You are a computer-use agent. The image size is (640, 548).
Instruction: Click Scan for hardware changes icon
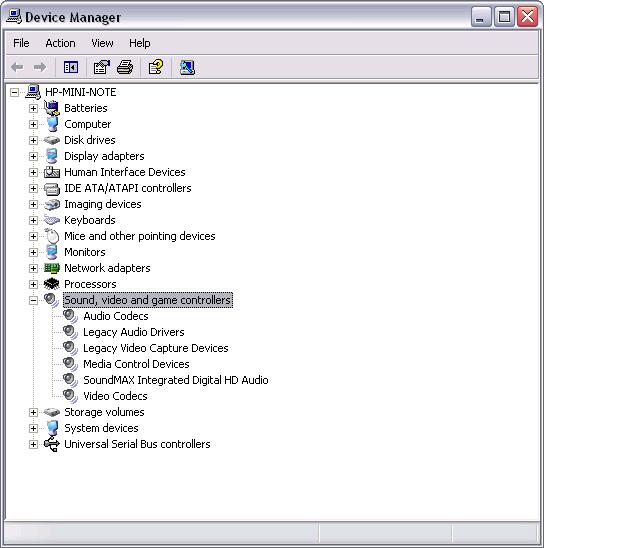(187, 67)
